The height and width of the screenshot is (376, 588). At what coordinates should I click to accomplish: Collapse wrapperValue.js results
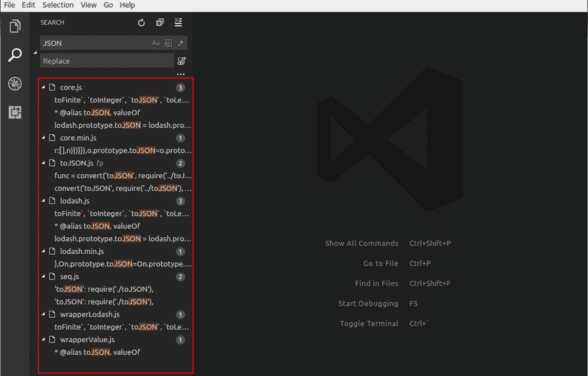[x=44, y=340]
